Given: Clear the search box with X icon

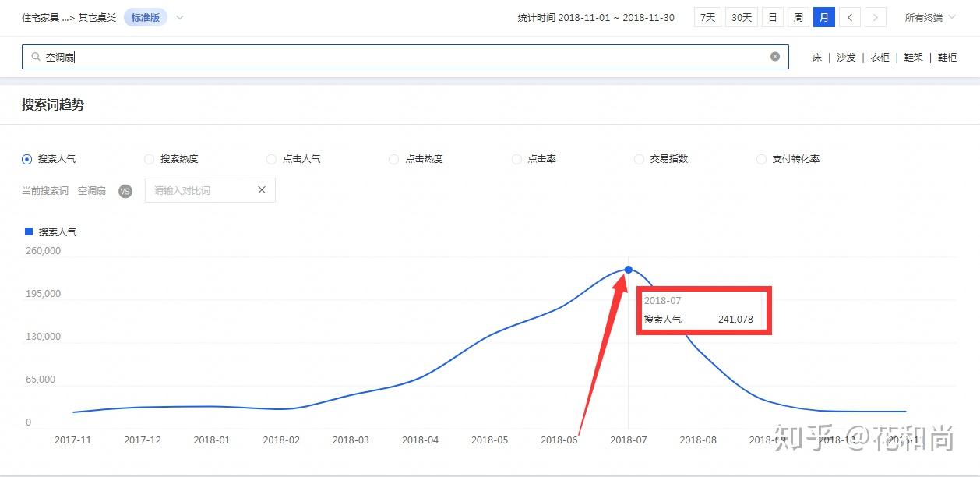Looking at the screenshot, I should point(775,56).
